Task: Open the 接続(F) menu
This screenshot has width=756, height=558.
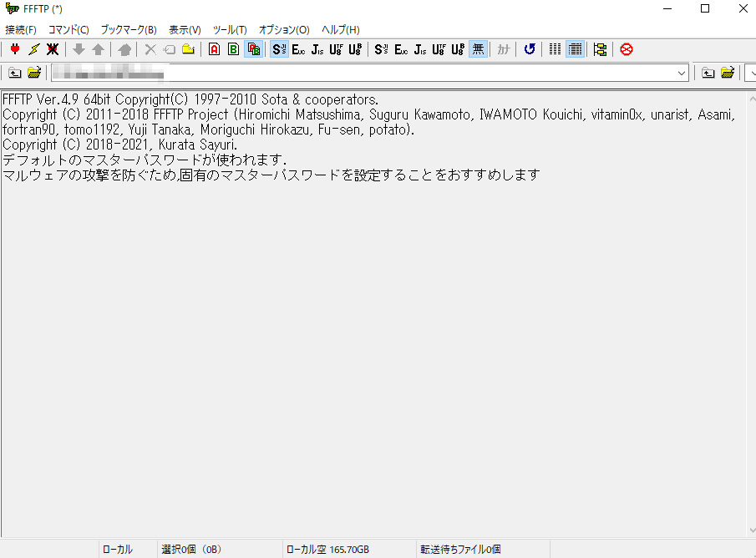Action: pyautogui.click(x=21, y=30)
